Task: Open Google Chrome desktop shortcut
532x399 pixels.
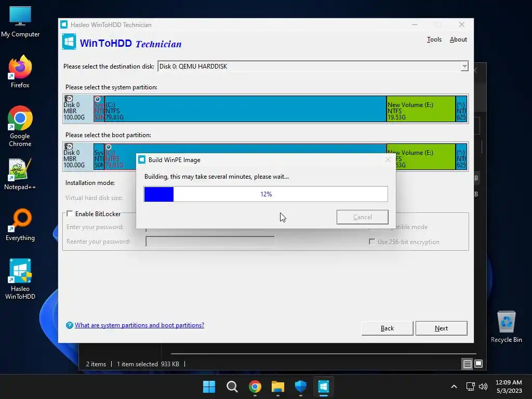Action: (20, 126)
